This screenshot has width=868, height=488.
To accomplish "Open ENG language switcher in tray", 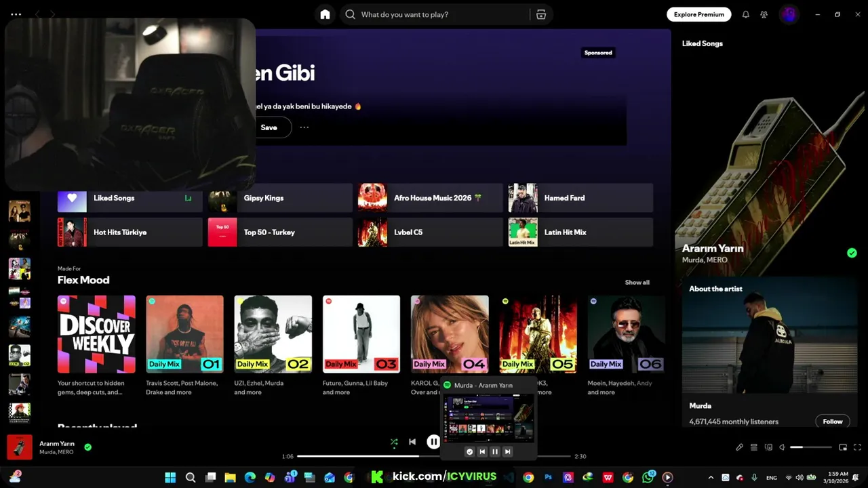I will point(772,478).
